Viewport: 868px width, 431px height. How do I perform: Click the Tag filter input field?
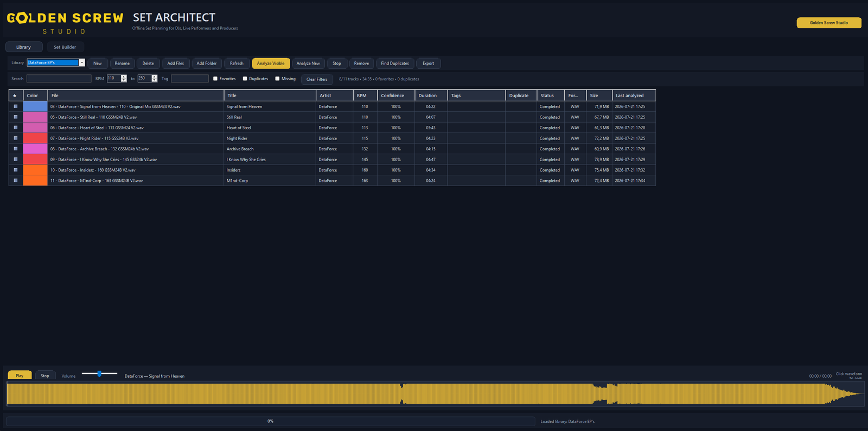point(190,79)
